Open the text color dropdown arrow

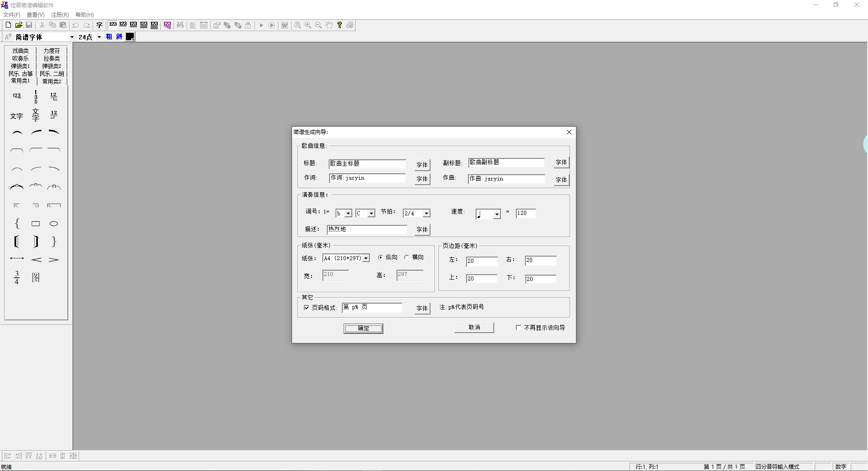coord(132,39)
